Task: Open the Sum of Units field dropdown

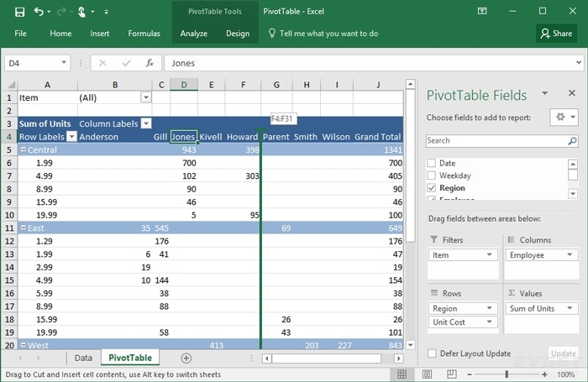Action: 571,309
